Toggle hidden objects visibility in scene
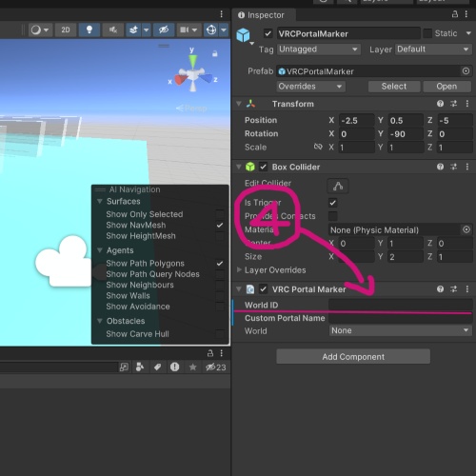This screenshot has width=476, height=476. coord(164,30)
